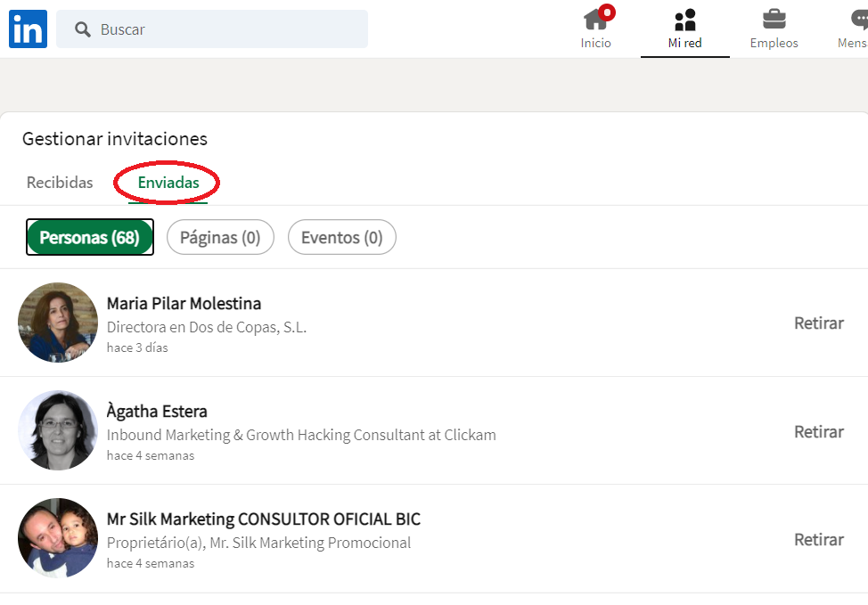The height and width of the screenshot is (605, 868).
Task: Open the LinkedIn logo home icon
Action: tap(28, 29)
